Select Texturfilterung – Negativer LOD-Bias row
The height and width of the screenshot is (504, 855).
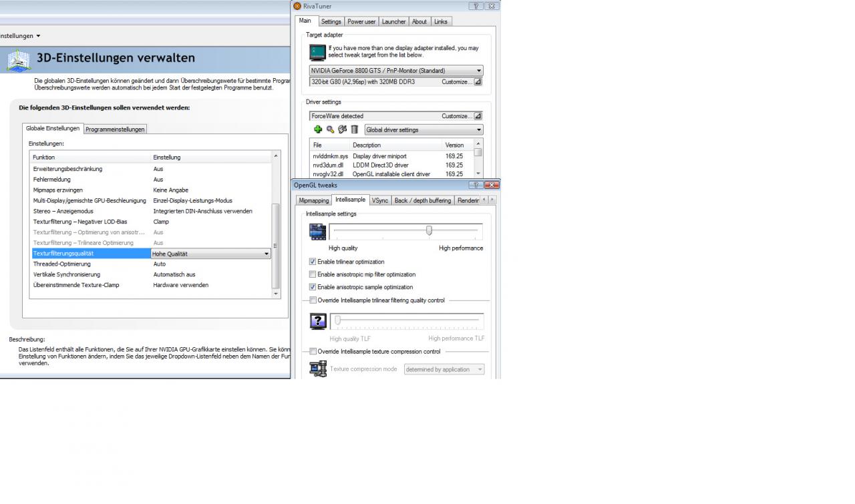pyautogui.click(x=152, y=222)
